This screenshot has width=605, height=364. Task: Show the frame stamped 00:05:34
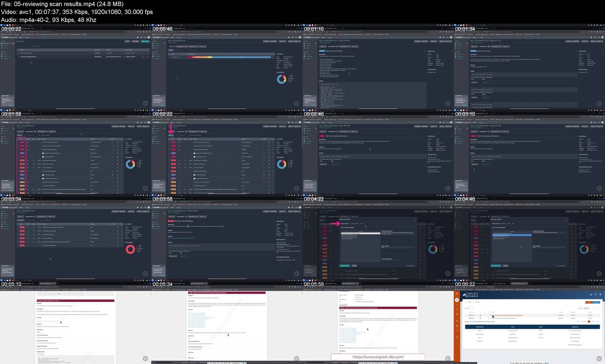click(x=227, y=322)
